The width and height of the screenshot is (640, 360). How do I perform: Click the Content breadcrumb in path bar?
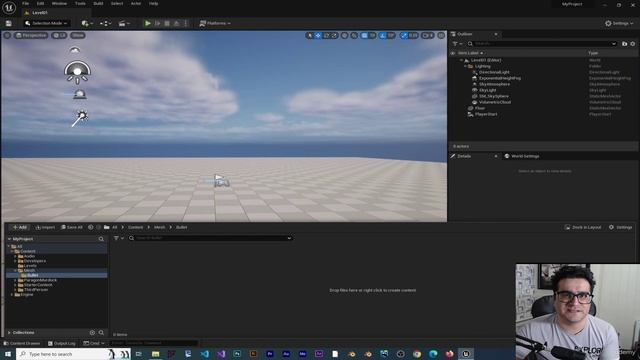coord(136,227)
